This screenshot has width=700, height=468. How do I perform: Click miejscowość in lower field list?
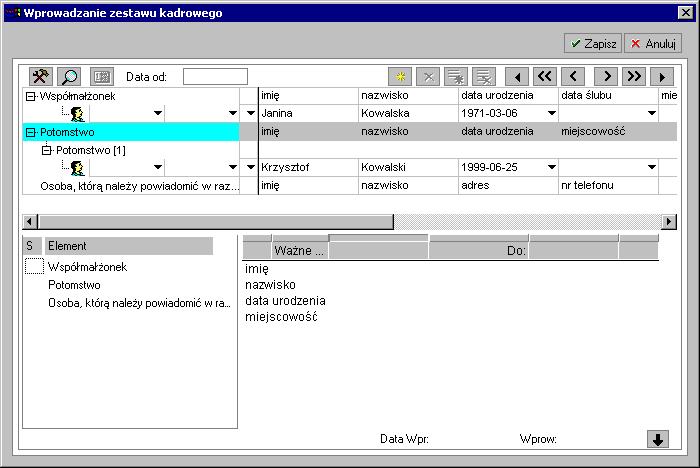[281, 317]
